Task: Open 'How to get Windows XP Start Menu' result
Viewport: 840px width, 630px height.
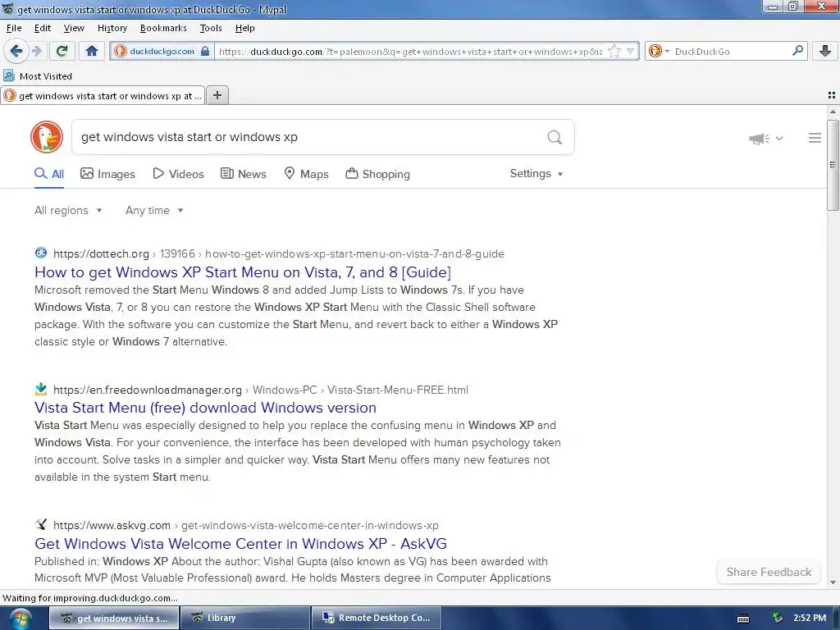Action: (243, 272)
